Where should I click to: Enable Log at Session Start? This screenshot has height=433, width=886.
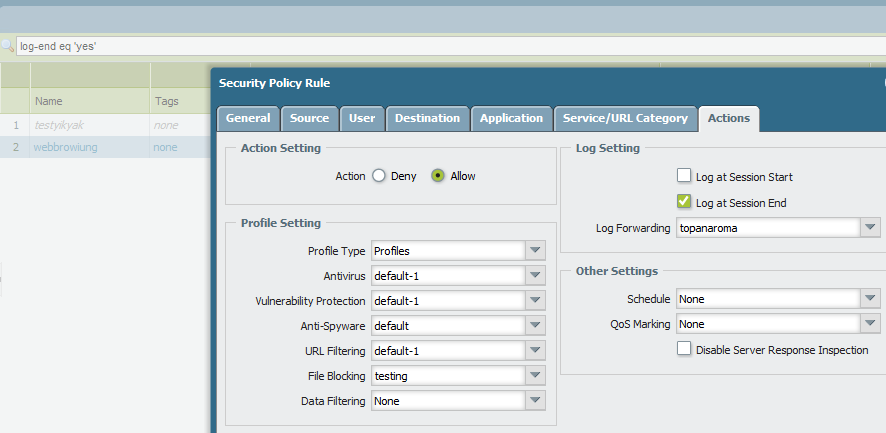(x=684, y=177)
